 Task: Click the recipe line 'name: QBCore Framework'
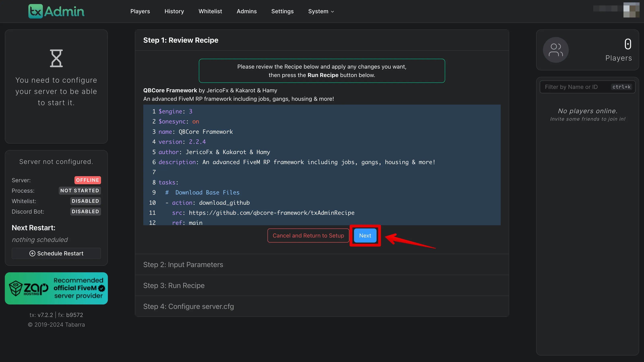point(195,132)
